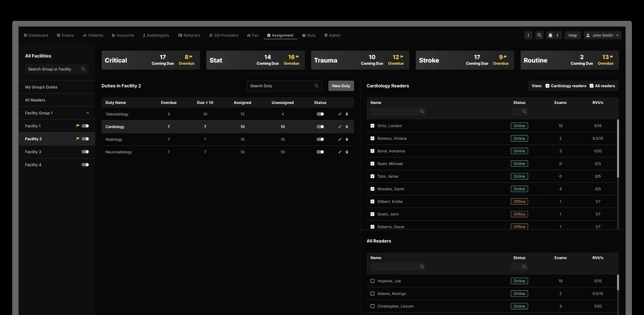Click the three-dot more options icon
The height and width of the screenshot is (315, 644).
tap(528, 35)
